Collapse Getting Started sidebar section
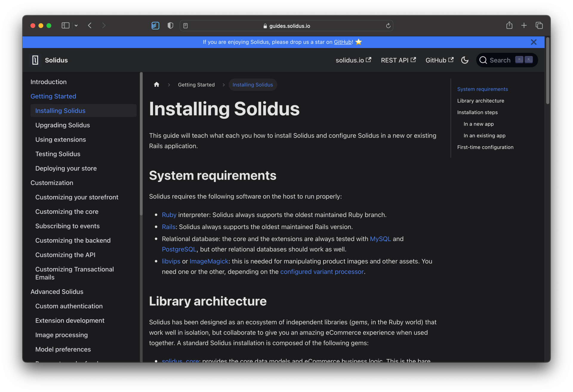The height and width of the screenshot is (392, 573). (x=53, y=96)
